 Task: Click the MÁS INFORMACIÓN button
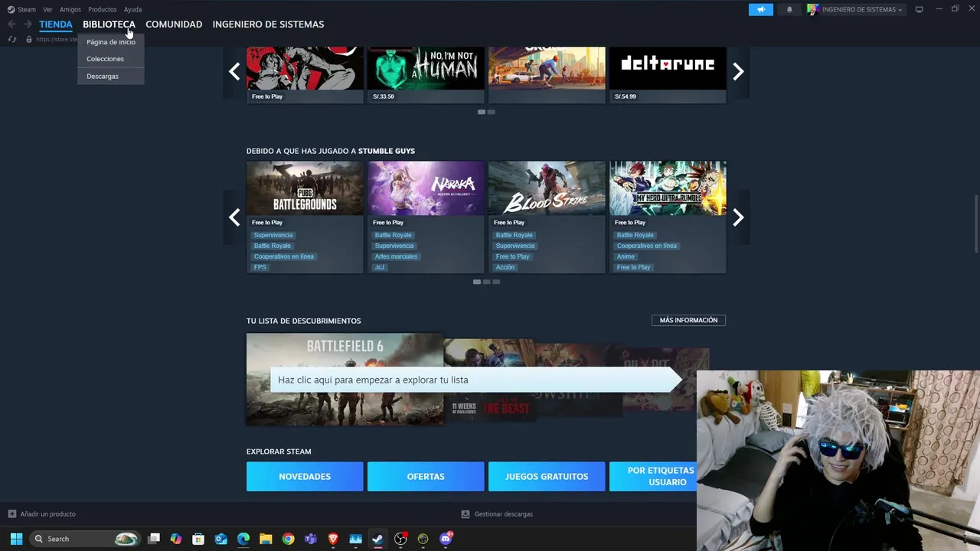[x=688, y=320]
